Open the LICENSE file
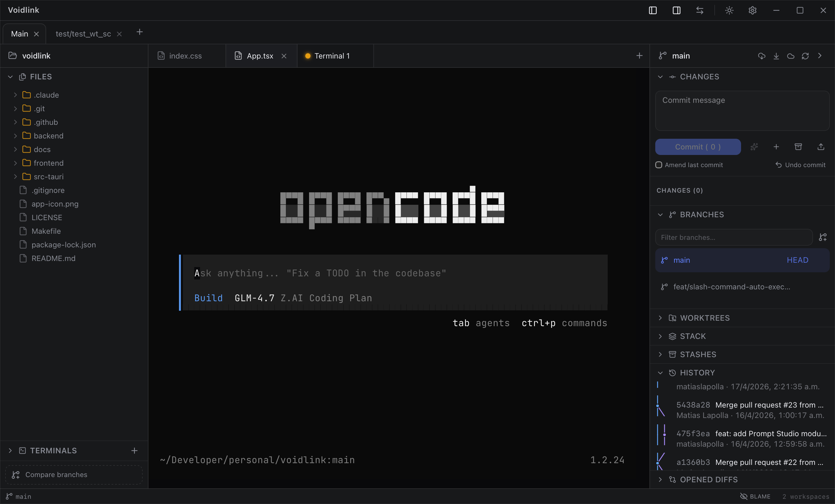The width and height of the screenshot is (835, 504). pyautogui.click(x=47, y=218)
